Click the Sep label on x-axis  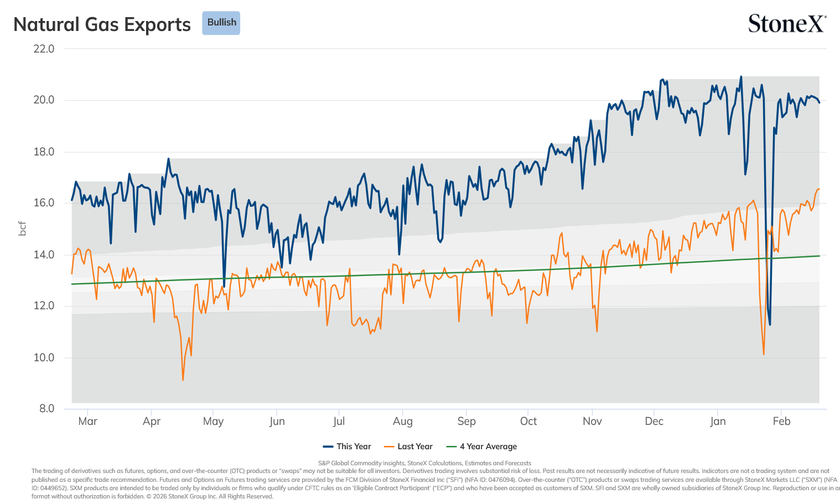(466, 421)
